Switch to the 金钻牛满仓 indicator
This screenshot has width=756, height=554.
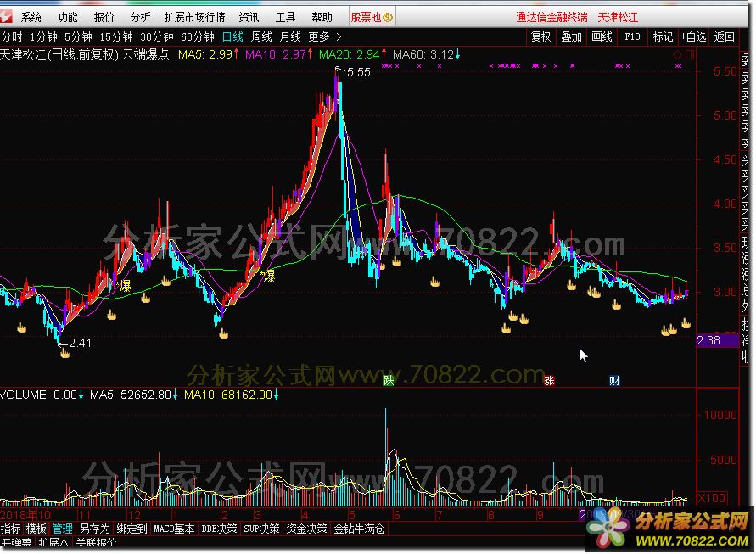click(359, 529)
